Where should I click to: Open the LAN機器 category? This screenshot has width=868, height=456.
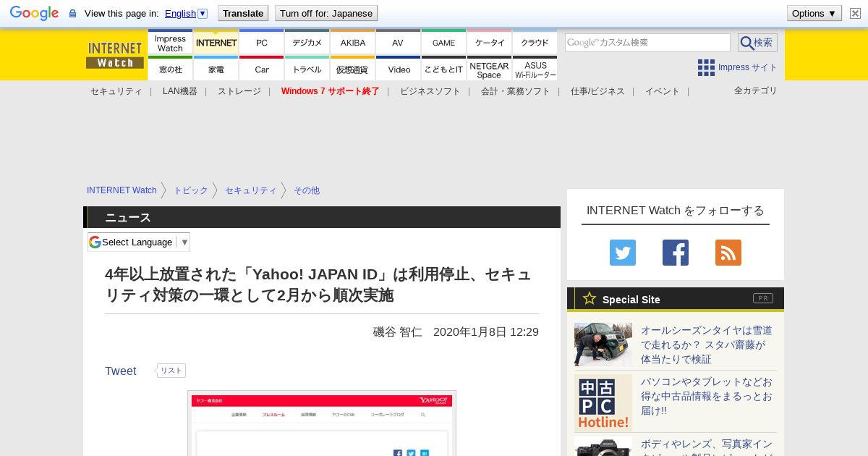(180, 91)
